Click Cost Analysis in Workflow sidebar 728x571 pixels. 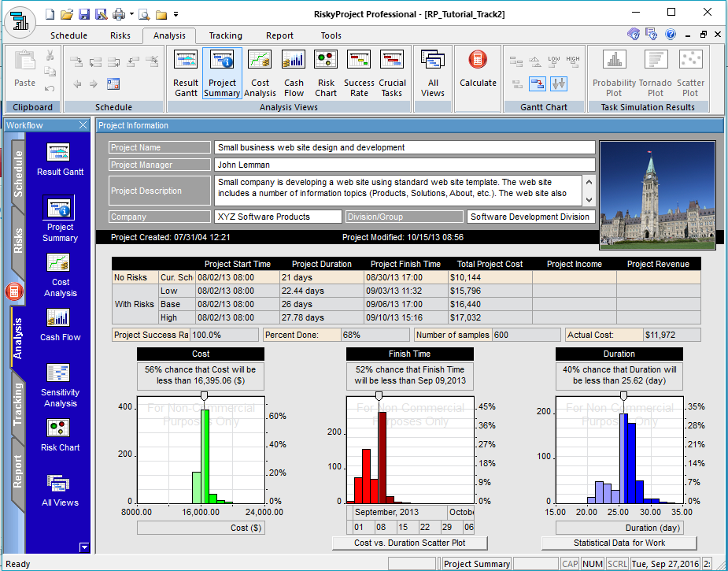click(60, 276)
